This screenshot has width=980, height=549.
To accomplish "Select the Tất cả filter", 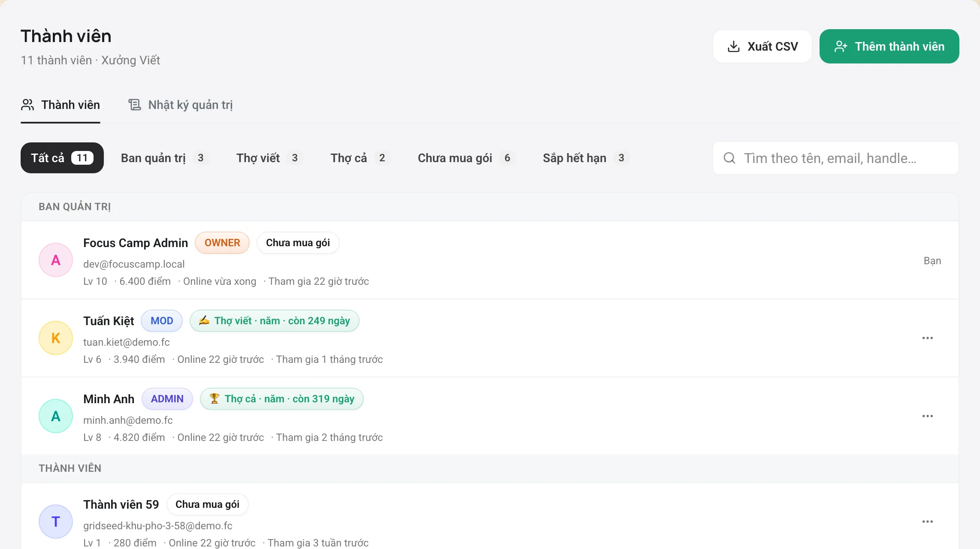I will click(x=62, y=158).
